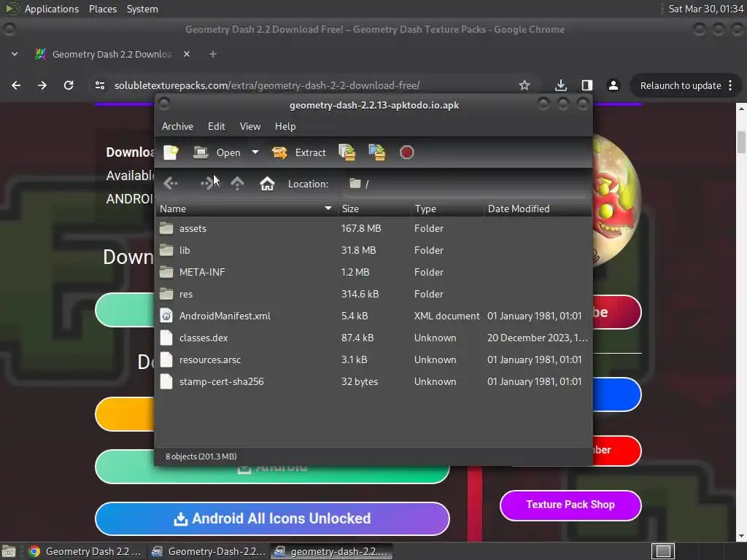Viewport: 747px width, 560px height.
Task: Sort by the Name column header
Action: (x=247, y=209)
